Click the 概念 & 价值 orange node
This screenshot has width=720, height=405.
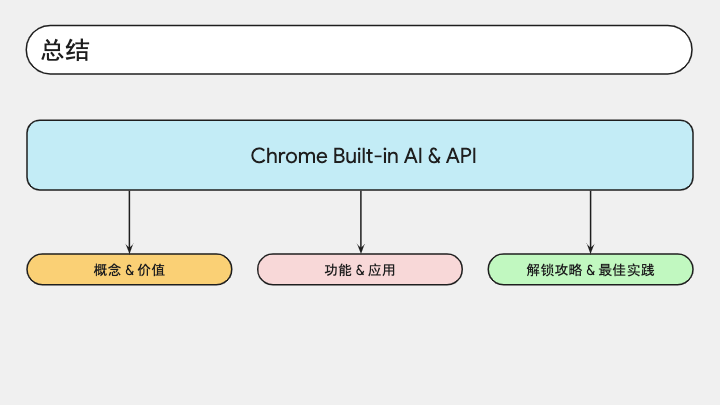[129, 270]
